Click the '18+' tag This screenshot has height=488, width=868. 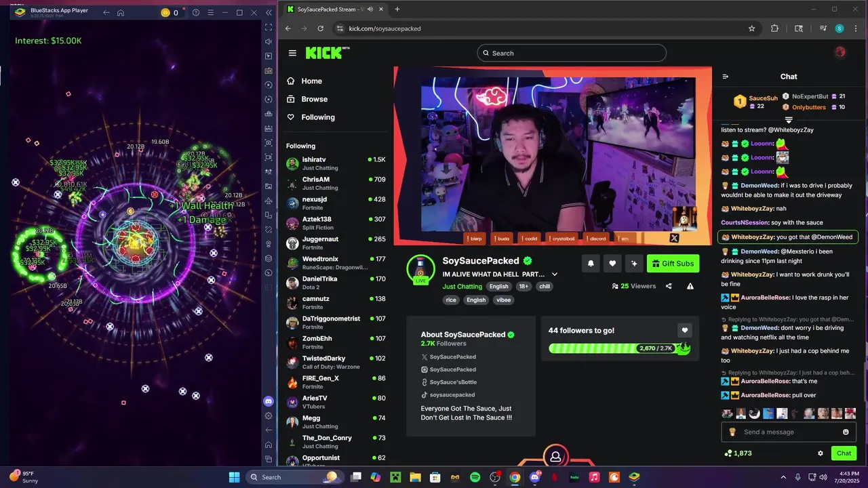pyautogui.click(x=524, y=286)
